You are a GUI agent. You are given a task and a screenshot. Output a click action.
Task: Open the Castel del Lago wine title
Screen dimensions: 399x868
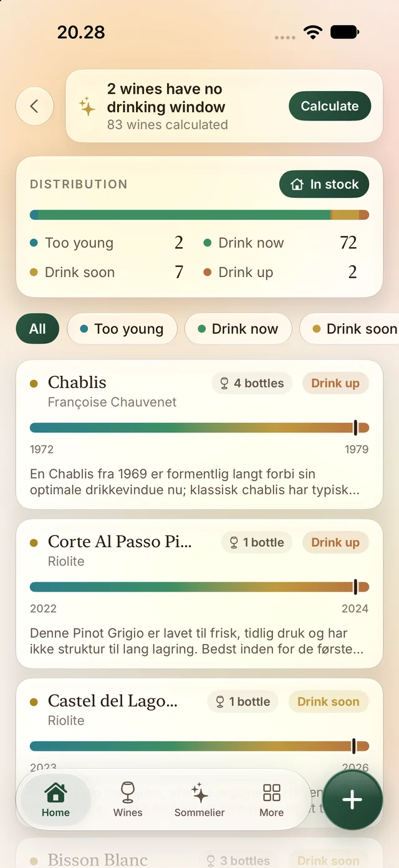click(x=113, y=701)
